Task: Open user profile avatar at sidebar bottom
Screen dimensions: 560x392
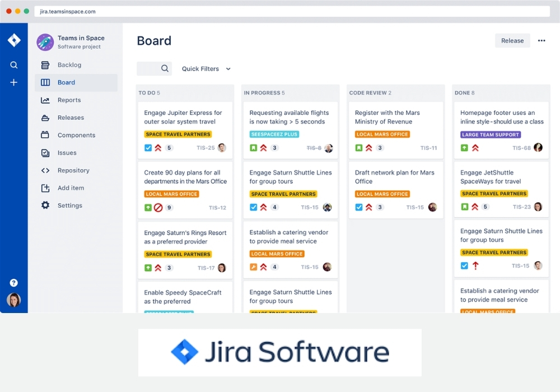Action: click(x=13, y=300)
